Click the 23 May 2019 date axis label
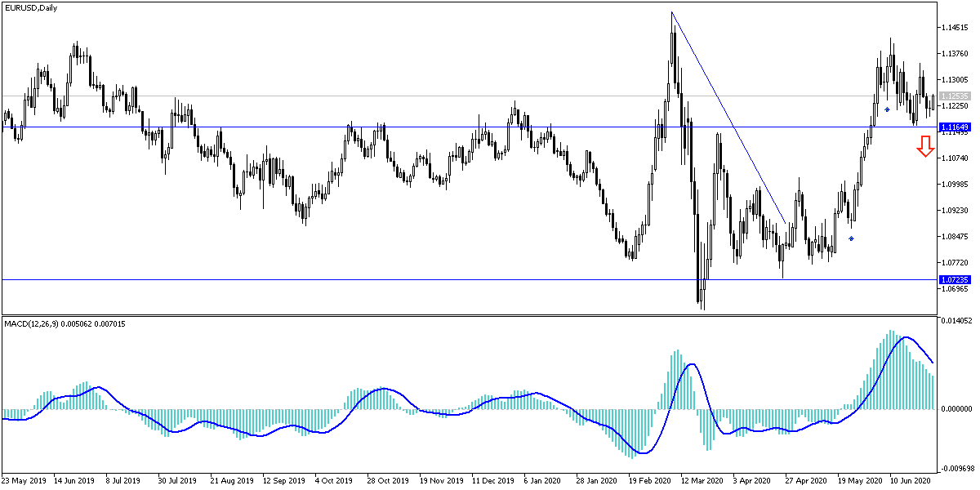980x490 pixels. click(22, 481)
